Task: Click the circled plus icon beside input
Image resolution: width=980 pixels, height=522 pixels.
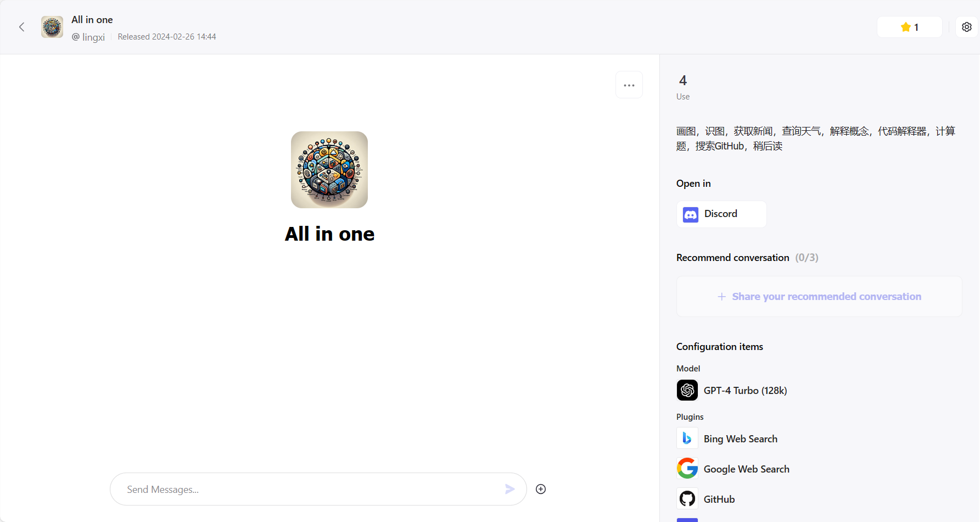Action: [x=541, y=489]
